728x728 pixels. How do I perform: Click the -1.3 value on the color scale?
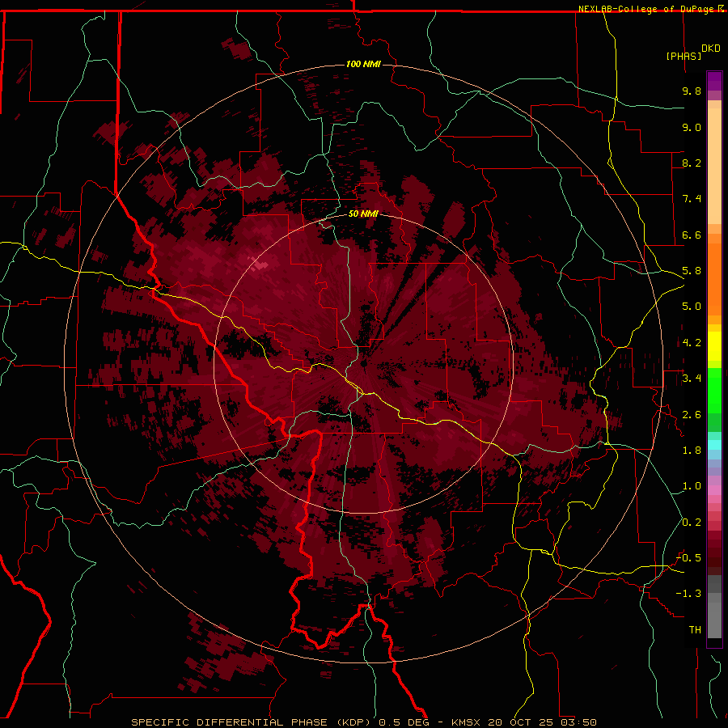[x=688, y=594]
